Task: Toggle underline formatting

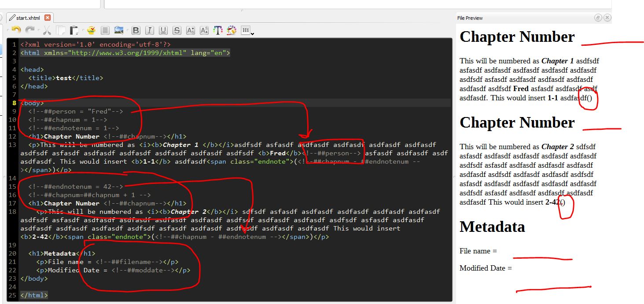Action: (x=163, y=30)
